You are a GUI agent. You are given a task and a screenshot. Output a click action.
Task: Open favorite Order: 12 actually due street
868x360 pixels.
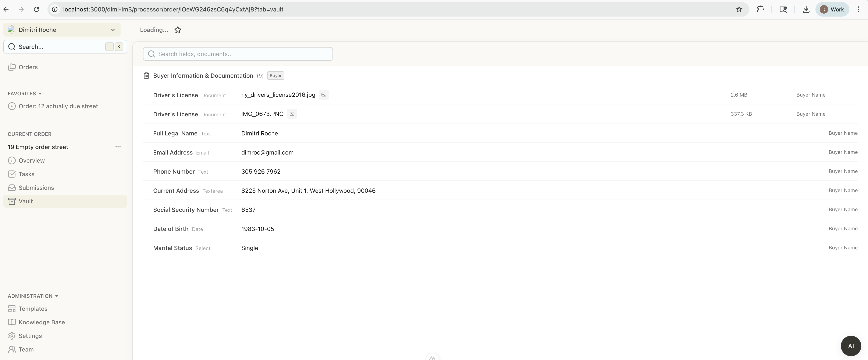point(58,106)
